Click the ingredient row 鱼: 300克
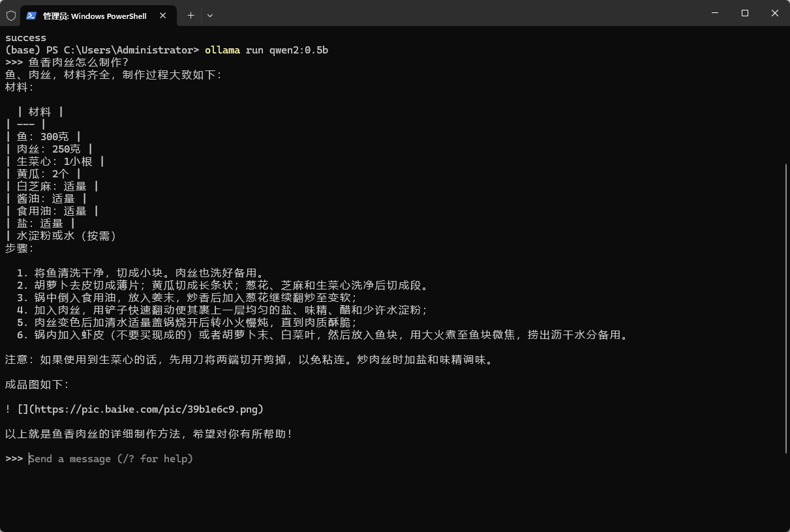Viewport: 790px width, 532px height. click(x=43, y=137)
